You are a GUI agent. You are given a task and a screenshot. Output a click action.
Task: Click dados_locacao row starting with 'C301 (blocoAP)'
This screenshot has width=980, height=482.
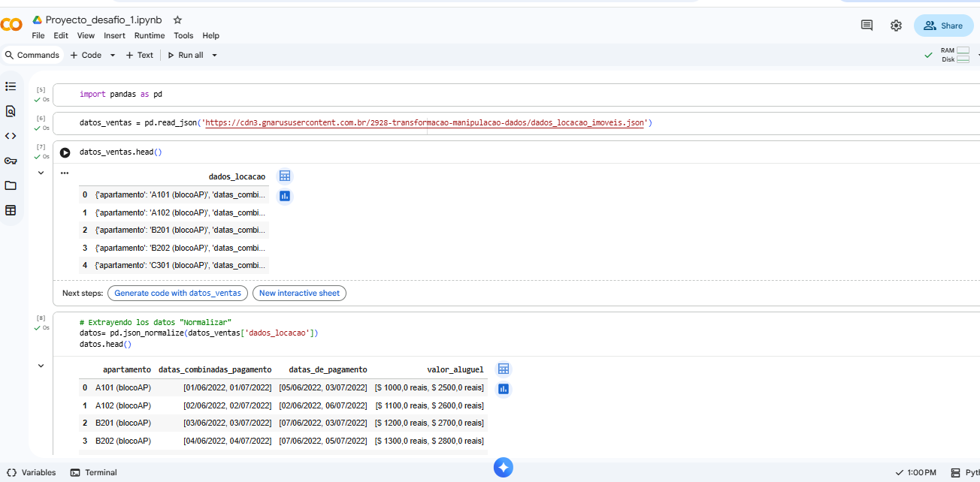coord(180,265)
